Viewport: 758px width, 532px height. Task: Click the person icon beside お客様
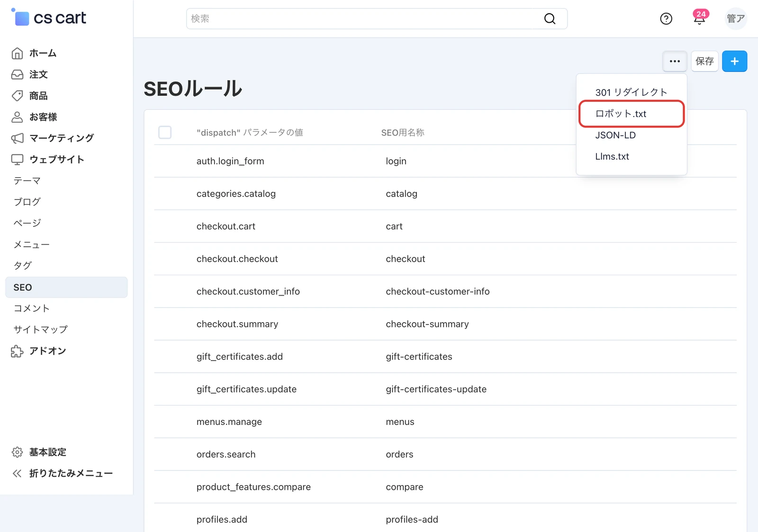pyautogui.click(x=17, y=117)
